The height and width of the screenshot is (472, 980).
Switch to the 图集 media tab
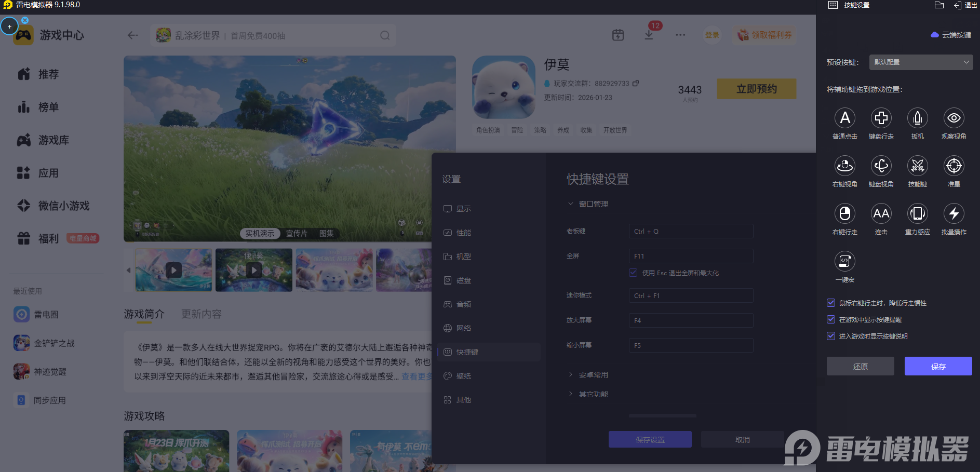[x=327, y=234]
